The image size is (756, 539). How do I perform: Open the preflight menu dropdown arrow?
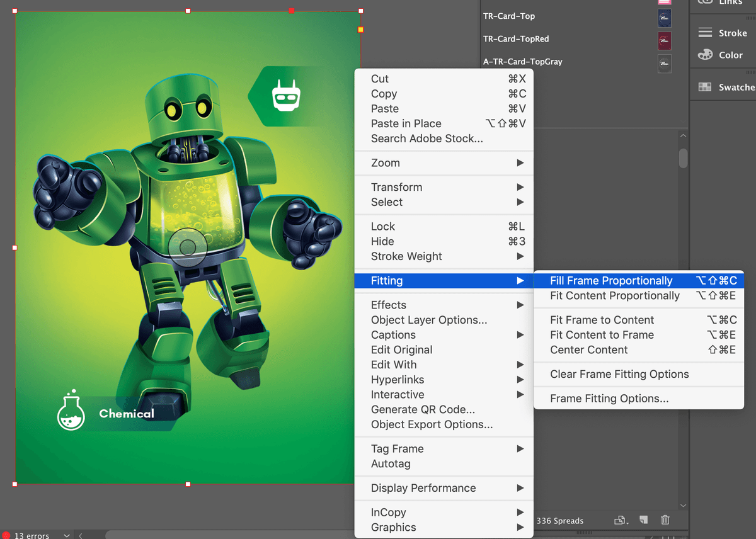(67, 535)
